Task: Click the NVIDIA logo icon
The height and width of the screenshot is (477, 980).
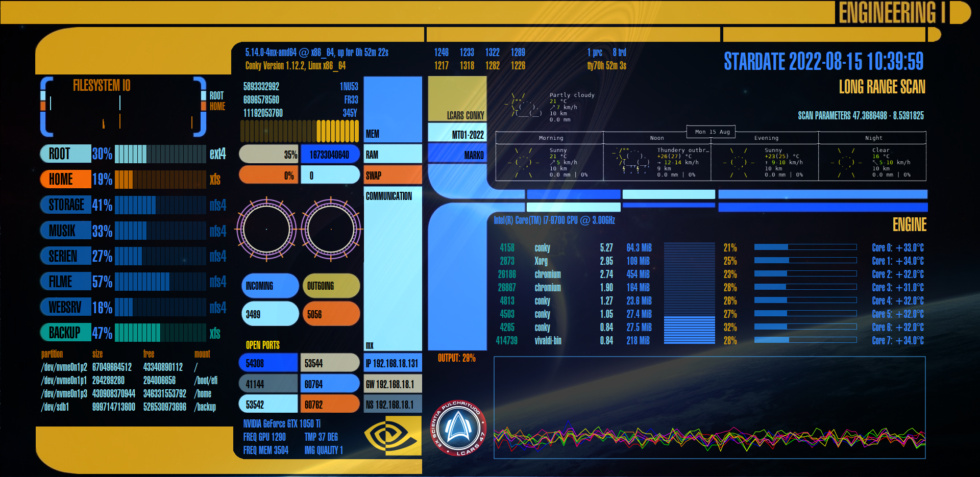Action: [393, 436]
